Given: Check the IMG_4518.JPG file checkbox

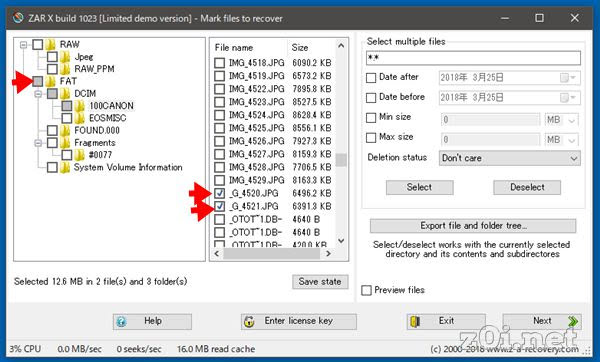Looking at the screenshot, I should [220, 63].
